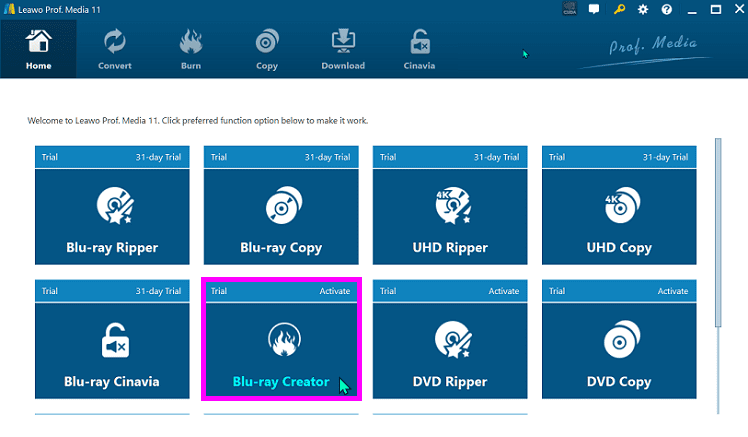Image resolution: width=748 pixels, height=437 pixels.
Task: Click the 'DVD Copy' label text
Action: (x=619, y=382)
